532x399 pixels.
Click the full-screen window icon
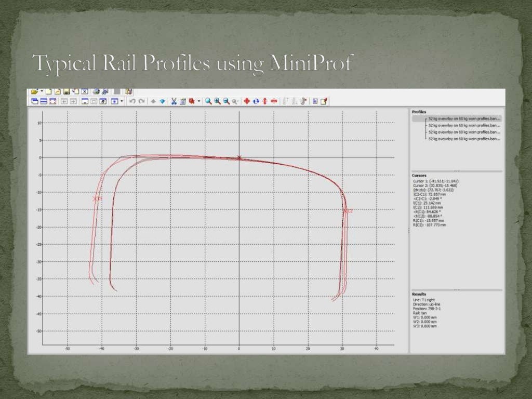(x=52, y=101)
